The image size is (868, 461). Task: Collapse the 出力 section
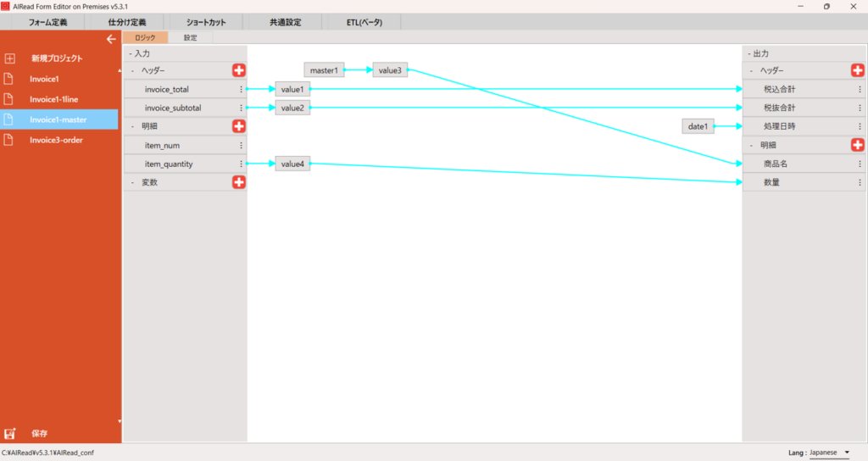[748, 53]
